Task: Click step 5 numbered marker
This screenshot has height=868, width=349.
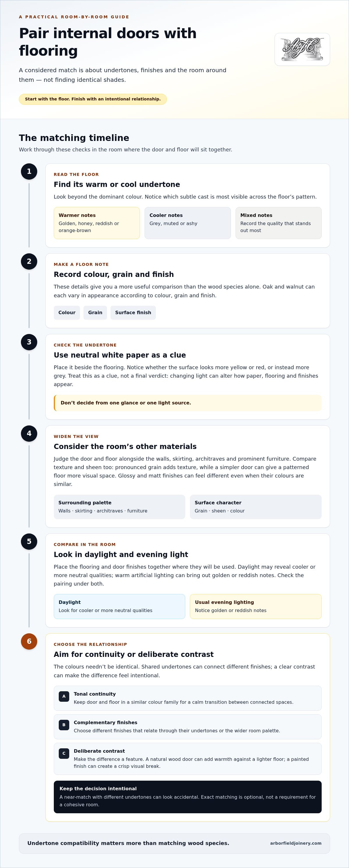Action: pos(29,542)
